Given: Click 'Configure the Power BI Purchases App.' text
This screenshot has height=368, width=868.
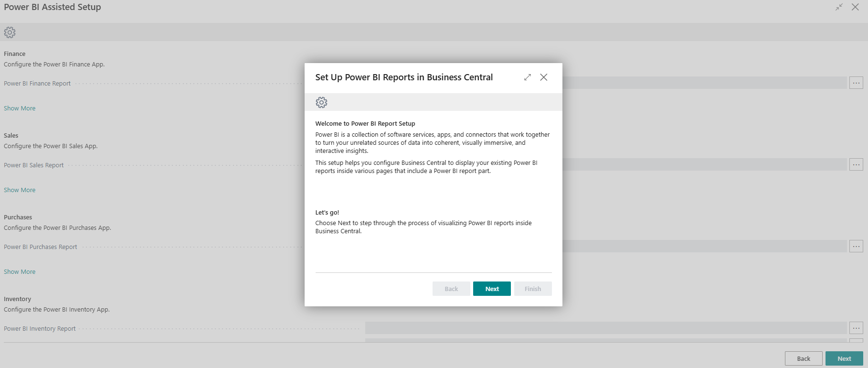Looking at the screenshot, I should coord(57,228).
